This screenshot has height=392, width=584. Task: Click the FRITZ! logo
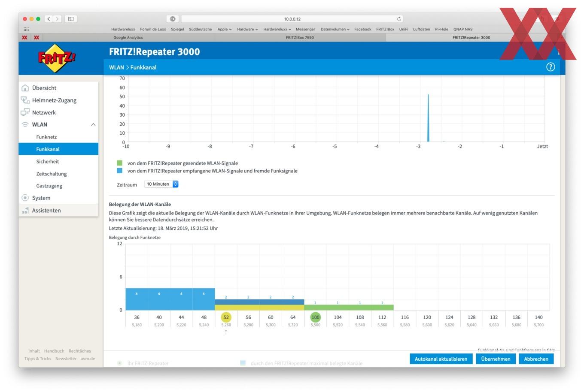pos(57,58)
